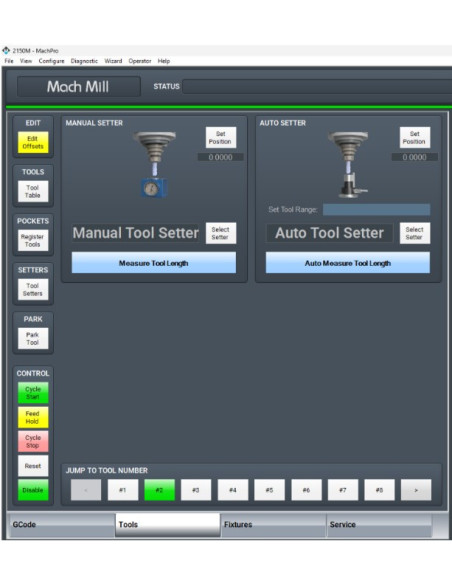Open the Diagnostic menu
452x584 pixels.
tap(84, 61)
